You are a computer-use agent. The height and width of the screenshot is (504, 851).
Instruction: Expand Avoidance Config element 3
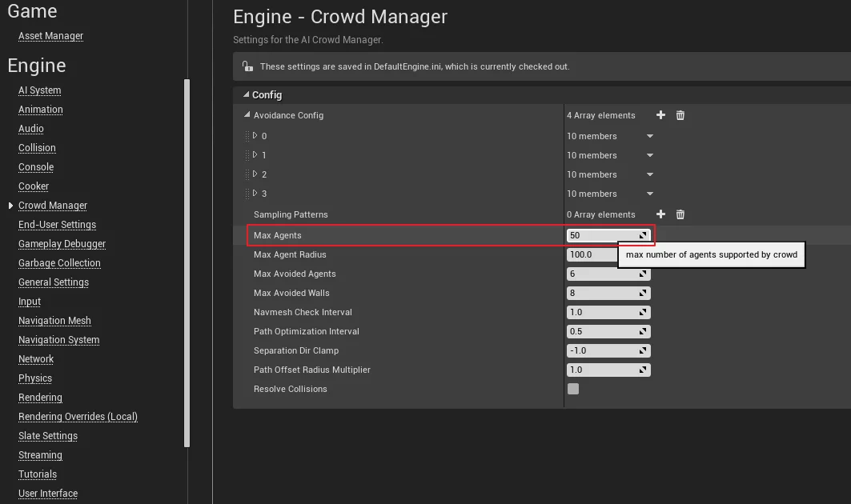click(x=255, y=193)
